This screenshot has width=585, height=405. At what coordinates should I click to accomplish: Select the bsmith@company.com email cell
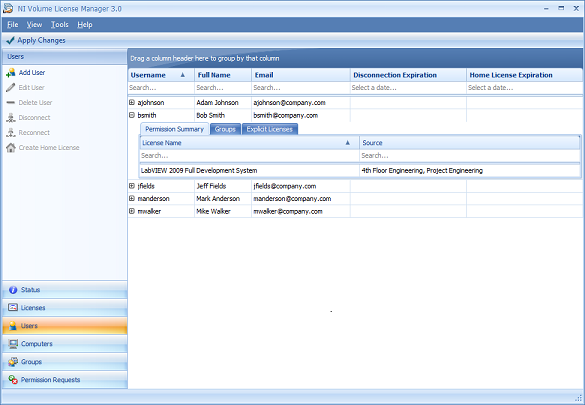[301, 115]
